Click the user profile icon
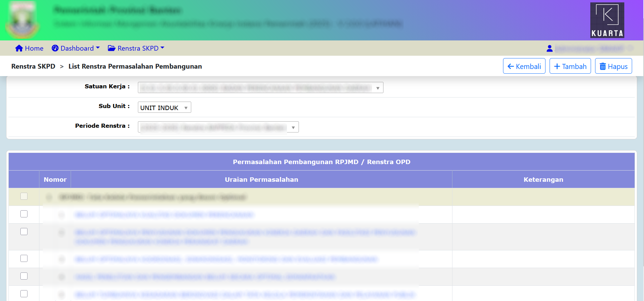Image resolution: width=644 pixels, height=301 pixels. [549, 49]
